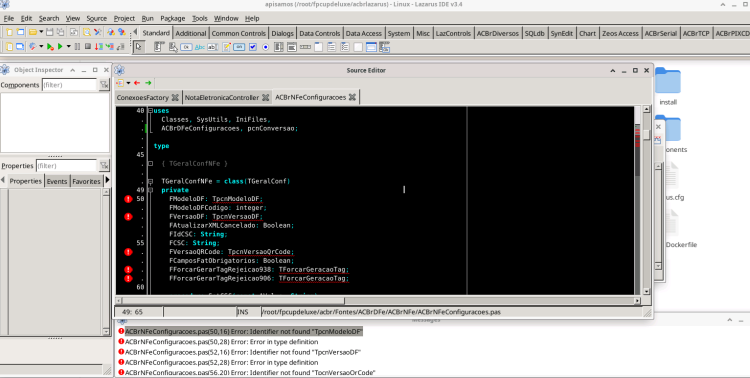Pick the TEdit component icon
Viewport: 750px width, 378px height.
click(x=212, y=47)
